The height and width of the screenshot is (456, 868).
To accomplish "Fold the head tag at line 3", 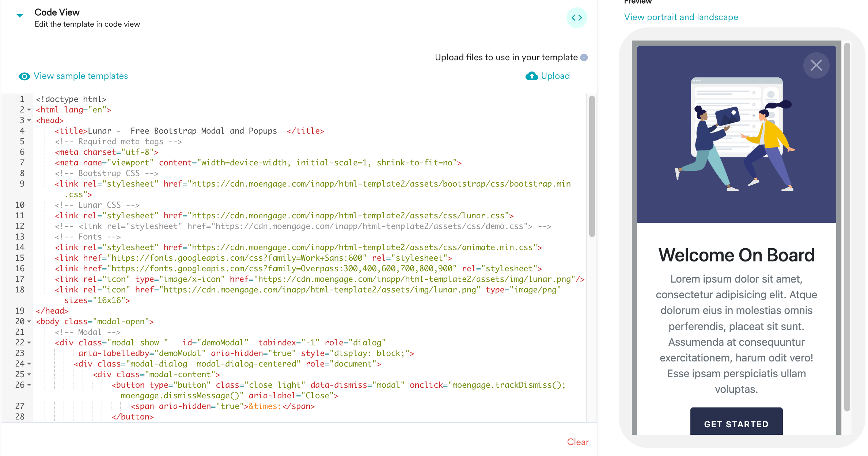I will [x=29, y=120].
